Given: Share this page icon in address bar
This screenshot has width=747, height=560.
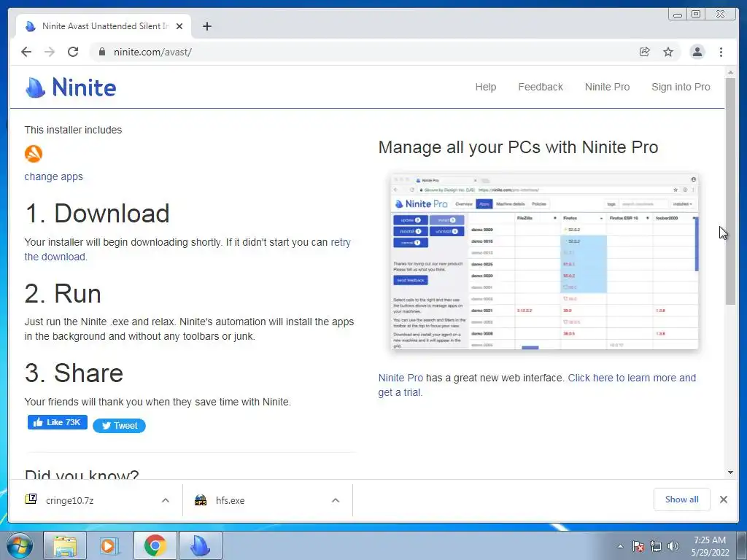Looking at the screenshot, I should [645, 52].
